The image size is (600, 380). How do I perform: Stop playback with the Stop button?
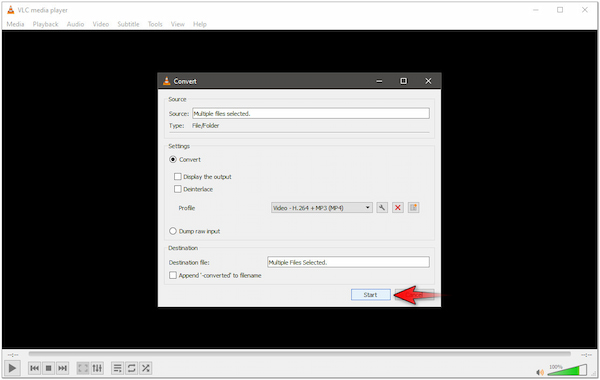(49, 368)
